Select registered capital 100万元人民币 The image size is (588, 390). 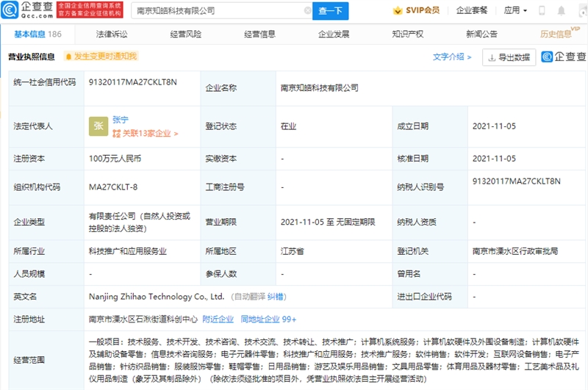[115, 159]
